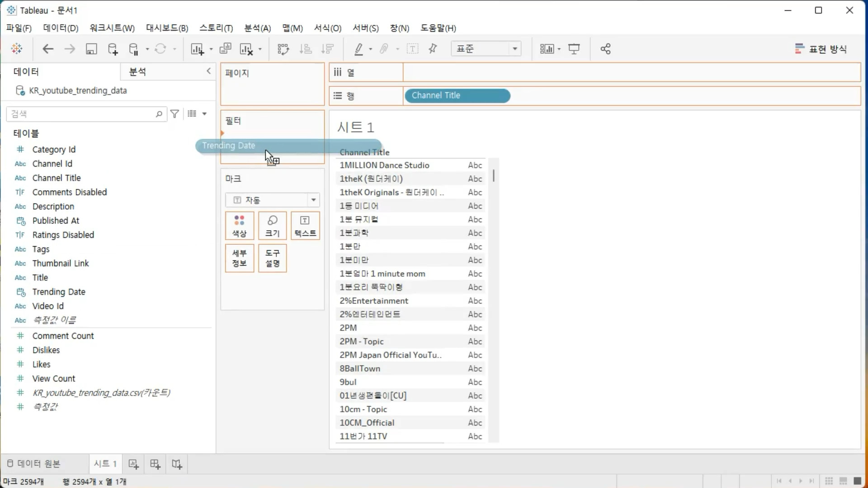Click the New dashboard icon at bottom

[x=155, y=464]
